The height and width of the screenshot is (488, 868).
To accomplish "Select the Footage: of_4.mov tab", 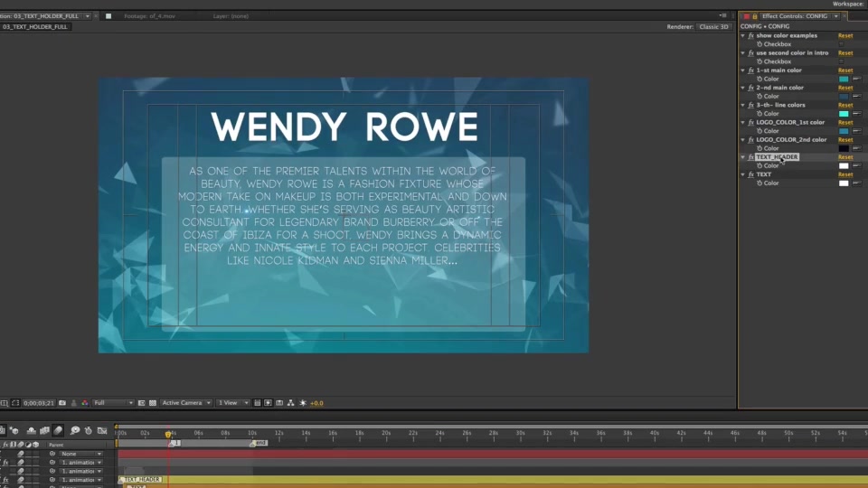I will pyautogui.click(x=149, y=16).
